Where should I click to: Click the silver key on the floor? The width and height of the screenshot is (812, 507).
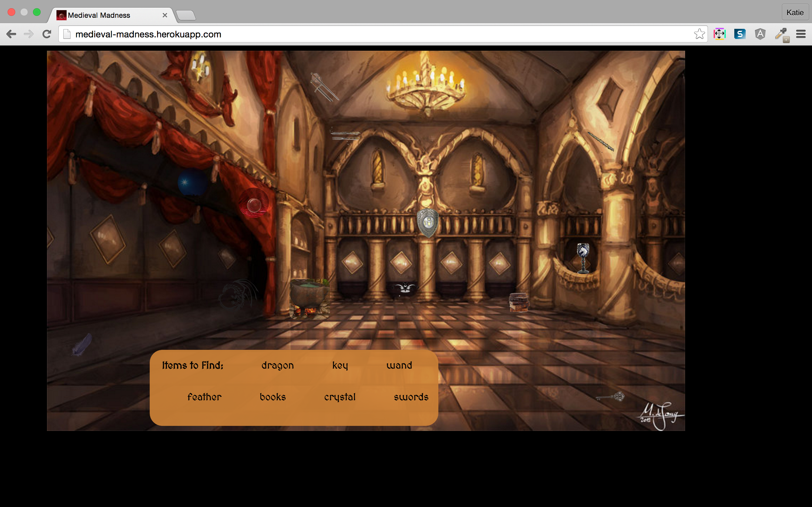[611, 397]
